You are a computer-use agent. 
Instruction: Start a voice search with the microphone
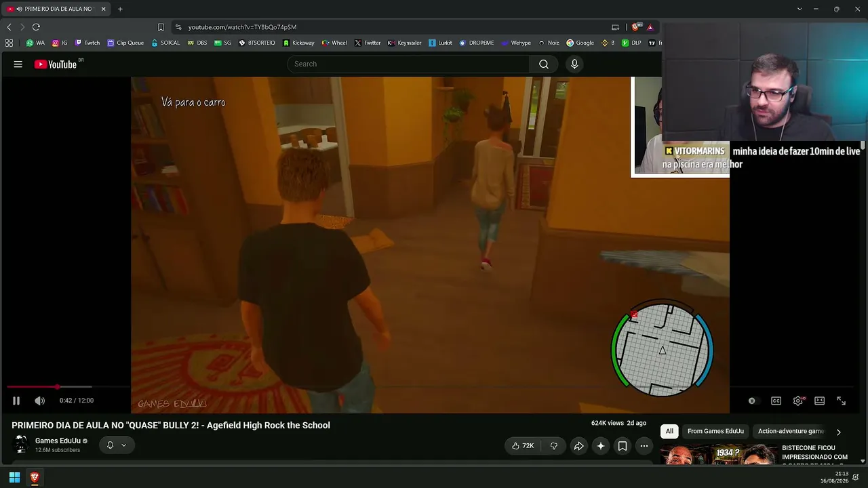[574, 64]
